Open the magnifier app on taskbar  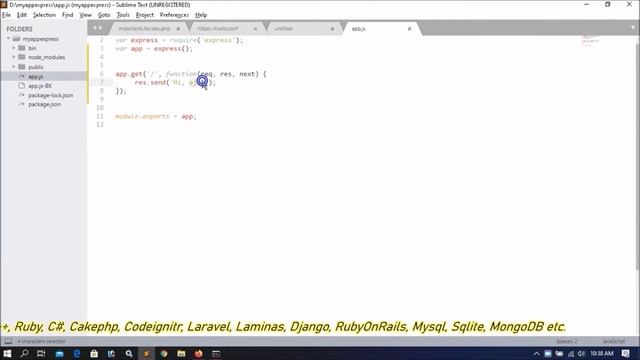(129, 353)
